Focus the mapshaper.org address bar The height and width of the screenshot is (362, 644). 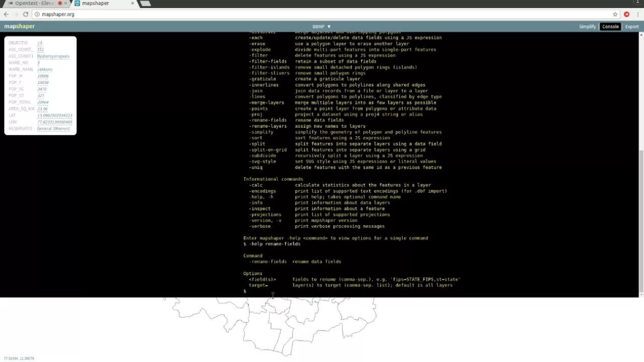coord(322,14)
